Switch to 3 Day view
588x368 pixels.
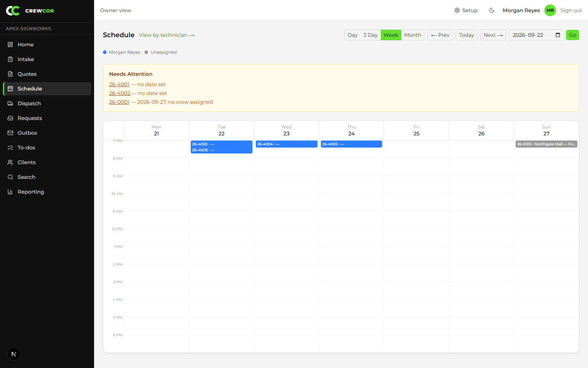coord(370,35)
